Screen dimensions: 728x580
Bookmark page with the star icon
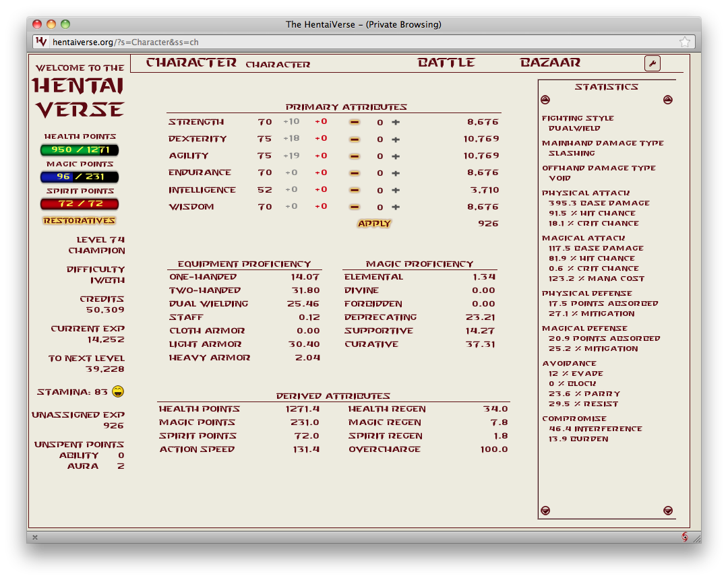tap(685, 42)
